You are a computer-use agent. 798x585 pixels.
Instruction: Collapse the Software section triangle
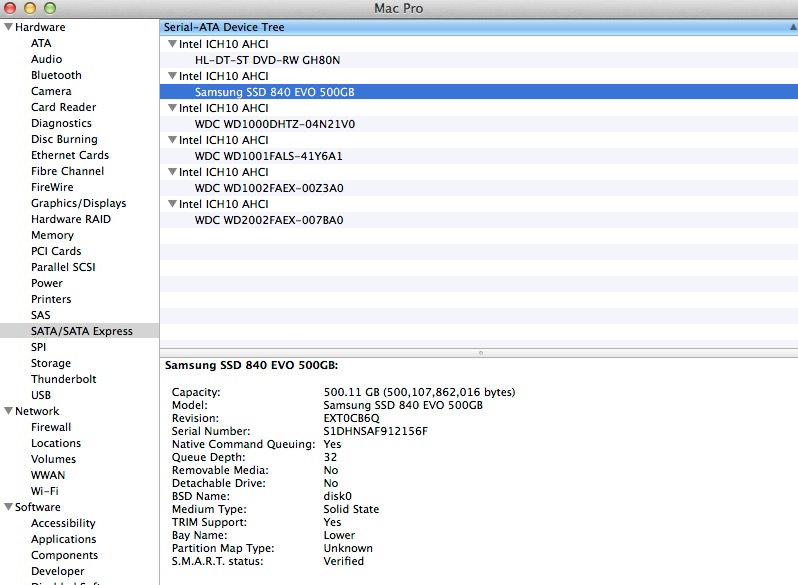pos(8,507)
